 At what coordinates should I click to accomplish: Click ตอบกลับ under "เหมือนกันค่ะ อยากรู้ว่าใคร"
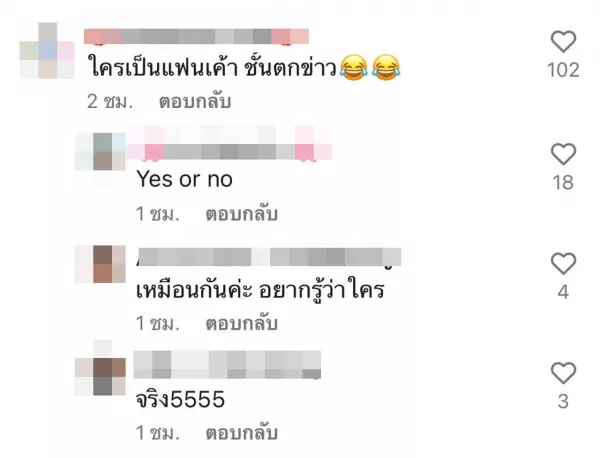[241, 324]
